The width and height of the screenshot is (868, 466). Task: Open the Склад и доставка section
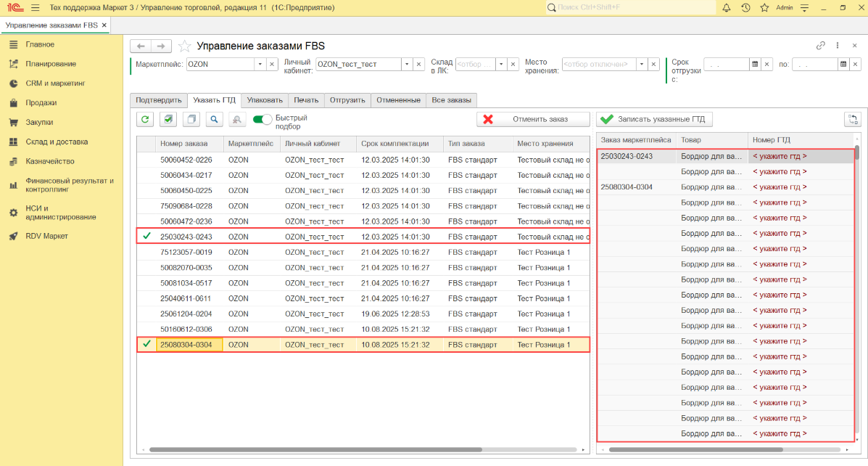57,142
